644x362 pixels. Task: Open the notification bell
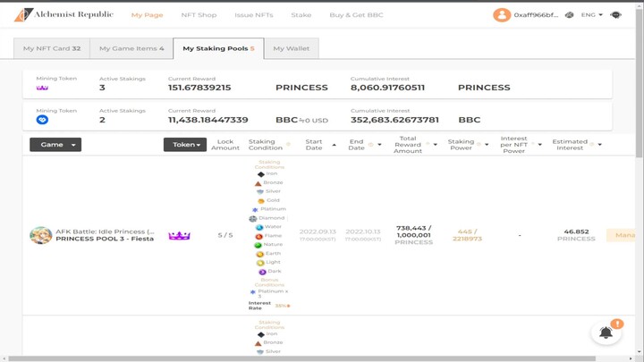click(606, 333)
